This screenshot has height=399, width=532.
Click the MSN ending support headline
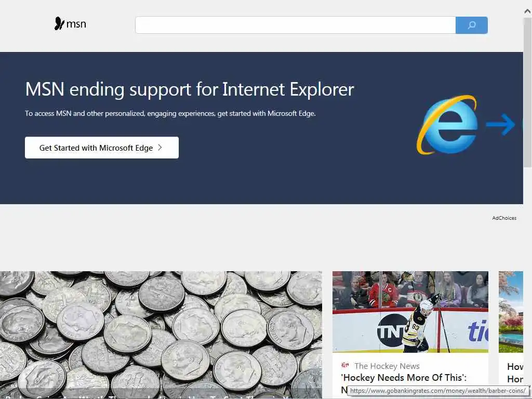(x=189, y=89)
